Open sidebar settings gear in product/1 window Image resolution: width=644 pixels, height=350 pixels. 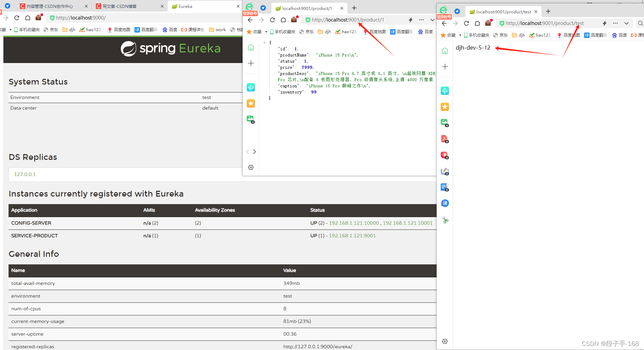[251, 167]
